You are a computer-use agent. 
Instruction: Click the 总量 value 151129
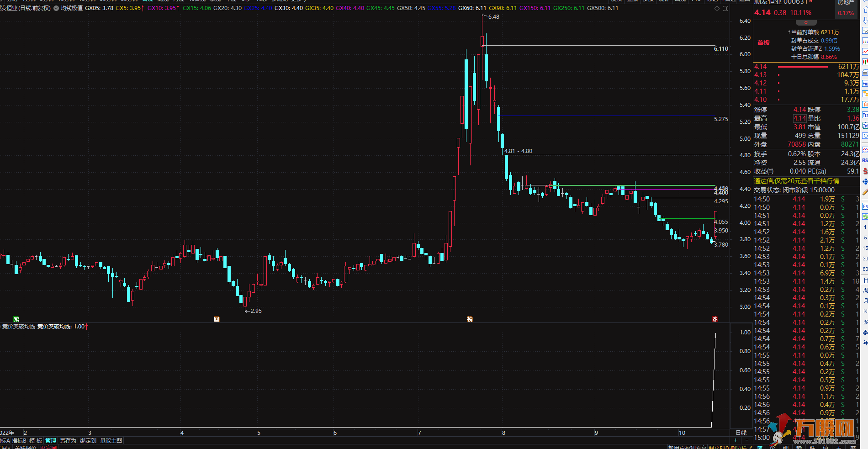point(848,136)
